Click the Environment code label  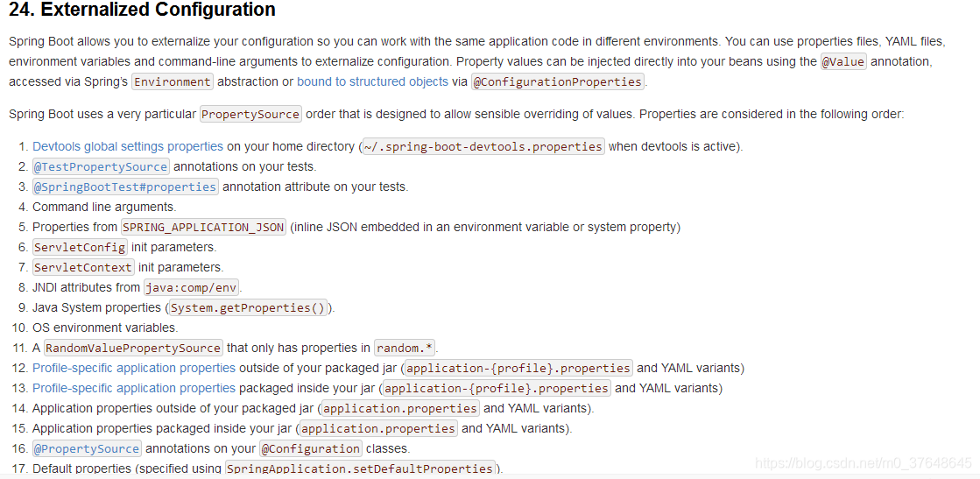point(173,81)
